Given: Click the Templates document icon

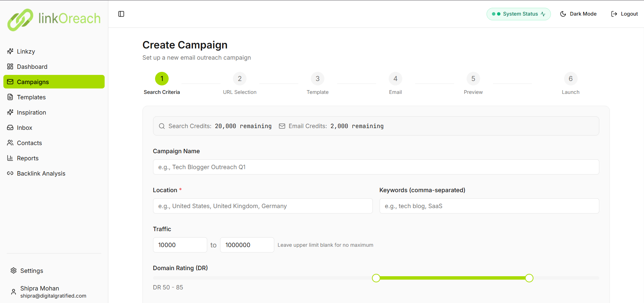Looking at the screenshot, I should pyautogui.click(x=10, y=97).
